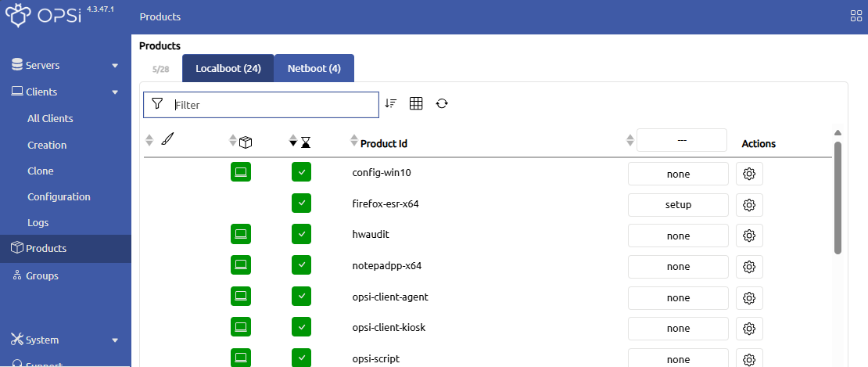
Task: Switch to the Netboot (4) tab
Action: click(314, 68)
